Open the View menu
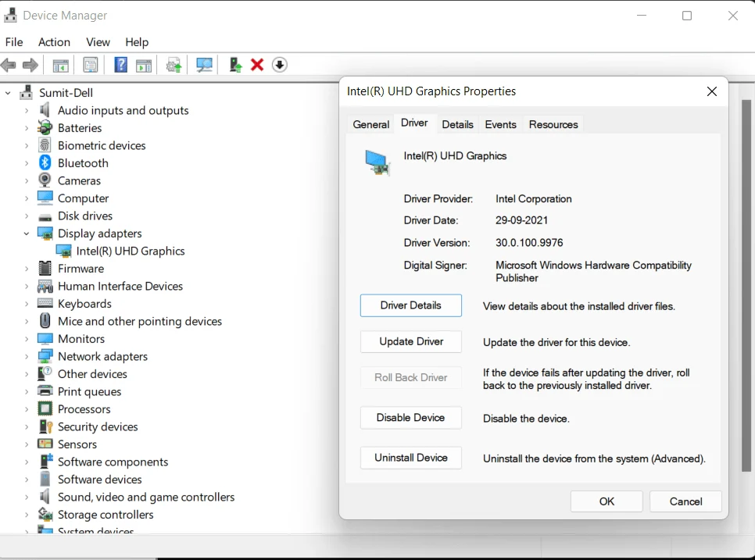Image resolution: width=755 pixels, height=560 pixels. coord(98,42)
